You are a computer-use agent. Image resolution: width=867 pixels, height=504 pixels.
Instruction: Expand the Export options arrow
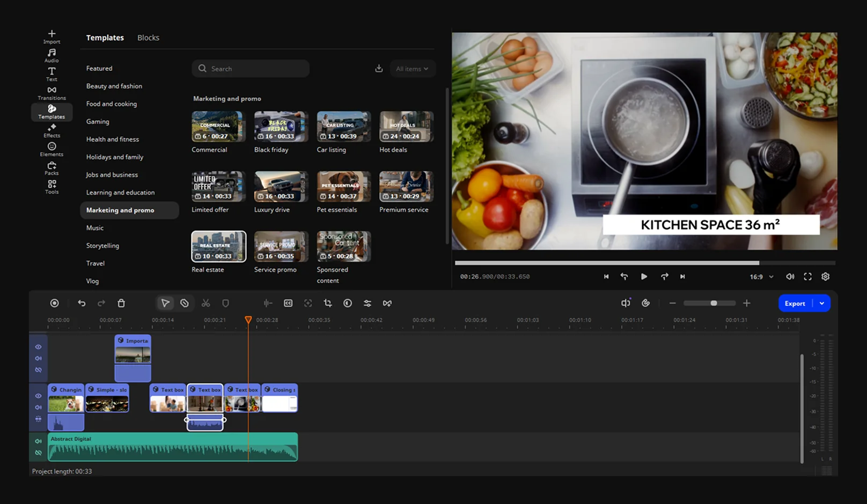click(x=822, y=303)
